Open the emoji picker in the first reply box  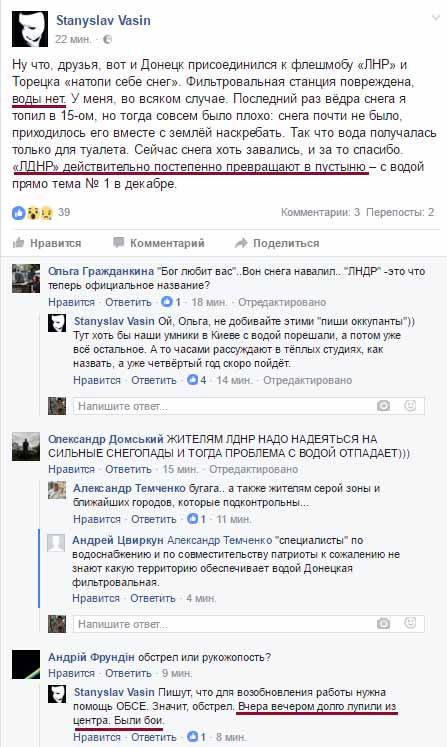pyautogui.click(x=410, y=406)
